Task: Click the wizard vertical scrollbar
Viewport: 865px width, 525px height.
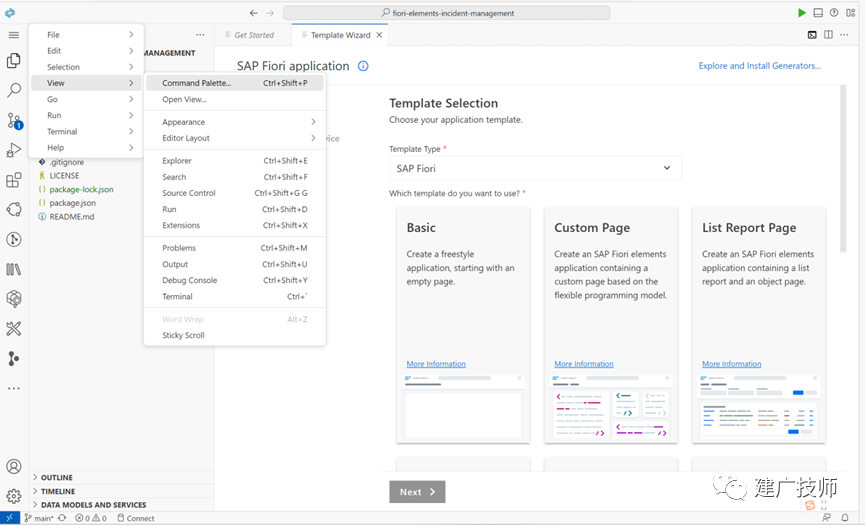Action: click(843, 169)
